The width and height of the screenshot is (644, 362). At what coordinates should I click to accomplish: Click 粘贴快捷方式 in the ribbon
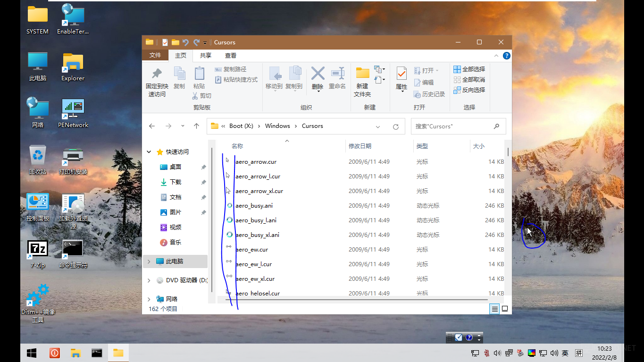pyautogui.click(x=236, y=80)
